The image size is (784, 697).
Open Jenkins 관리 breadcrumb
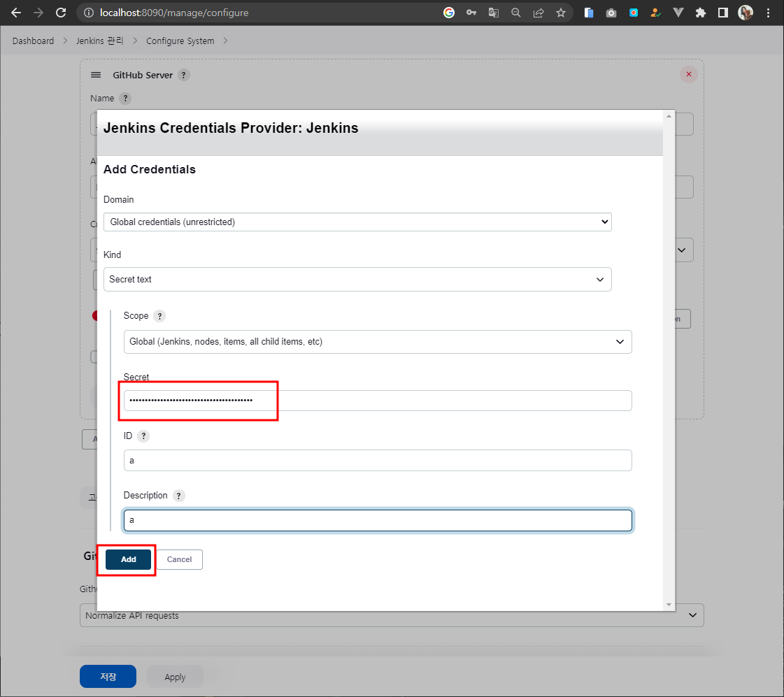pos(99,41)
